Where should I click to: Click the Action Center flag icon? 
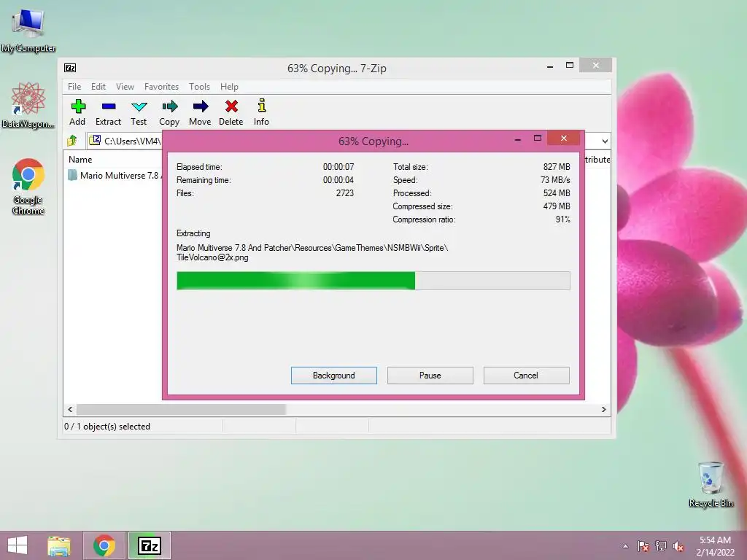[x=643, y=546]
